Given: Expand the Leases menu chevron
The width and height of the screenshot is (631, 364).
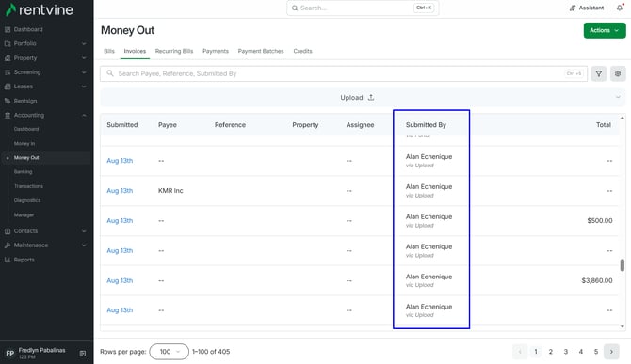Looking at the screenshot, I should tap(84, 87).
